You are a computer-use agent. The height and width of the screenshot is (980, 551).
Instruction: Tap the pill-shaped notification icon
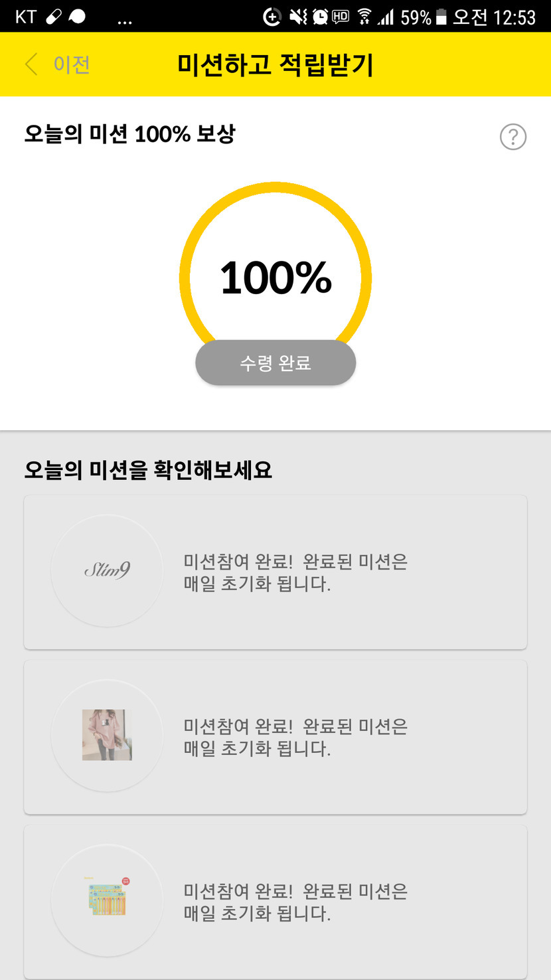point(54,17)
